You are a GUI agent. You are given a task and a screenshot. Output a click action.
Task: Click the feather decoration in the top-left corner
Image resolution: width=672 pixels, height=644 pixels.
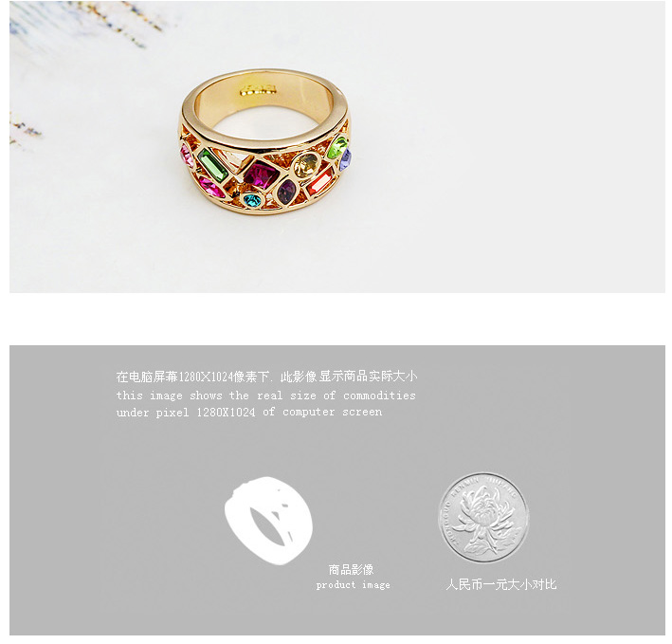(85, 26)
